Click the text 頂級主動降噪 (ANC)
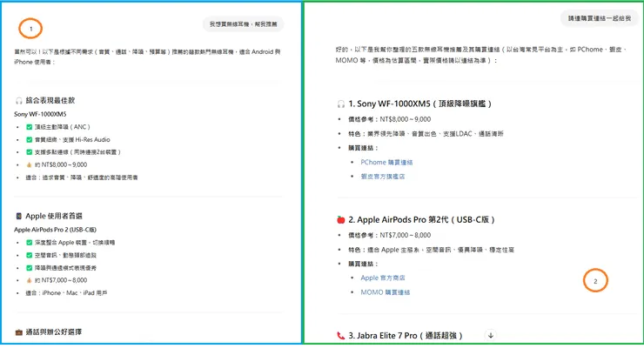 pos(62,127)
